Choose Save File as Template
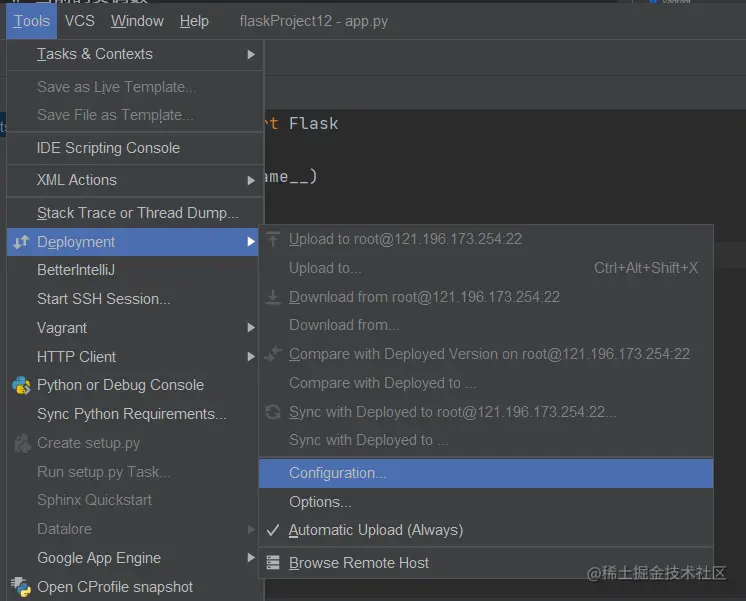 pyautogui.click(x=135, y=115)
